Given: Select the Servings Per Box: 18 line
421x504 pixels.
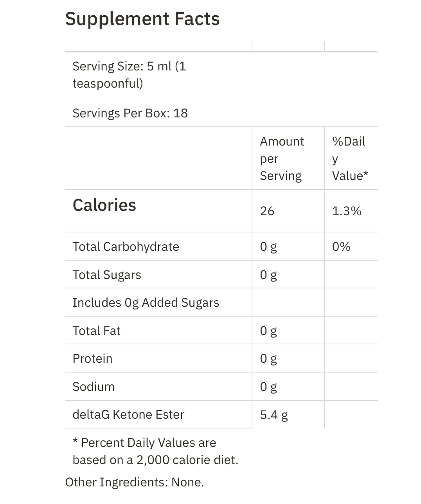Looking at the screenshot, I should 130,113.
